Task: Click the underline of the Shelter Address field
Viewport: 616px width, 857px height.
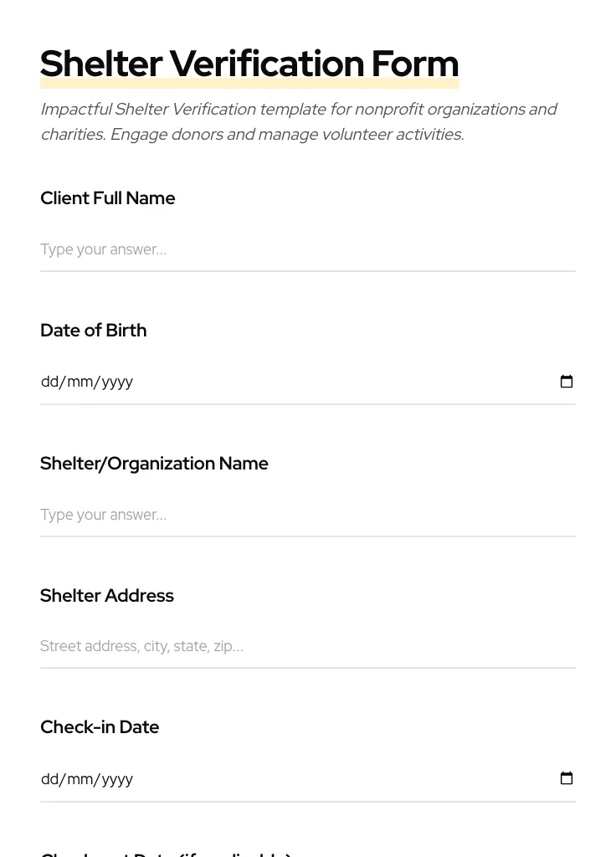Action: [x=307, y=668]
